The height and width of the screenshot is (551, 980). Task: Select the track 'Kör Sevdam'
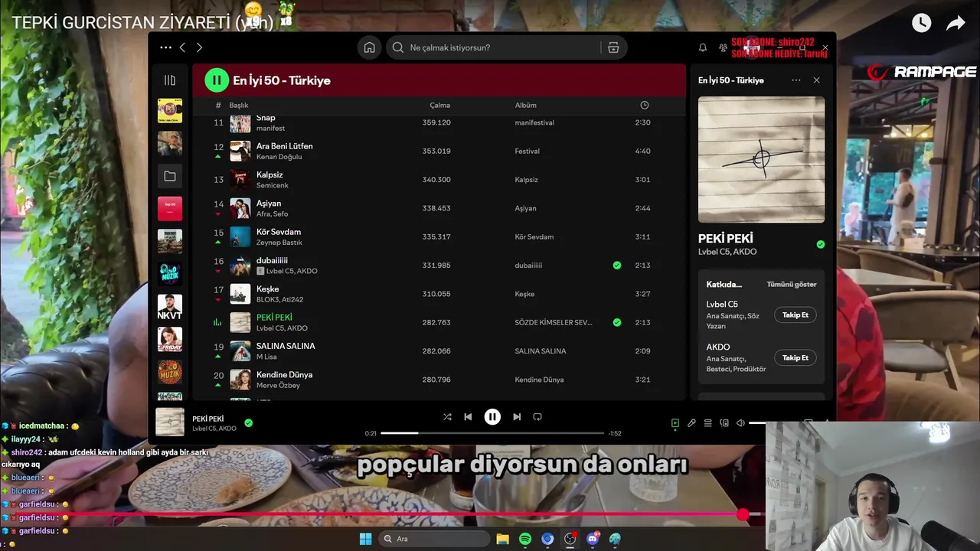pyautogui.click(x=279, y=232)
